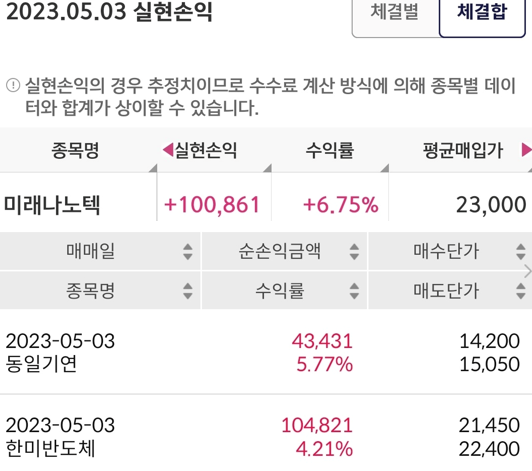Open the 동일기연 trade entry

(266, 352)
